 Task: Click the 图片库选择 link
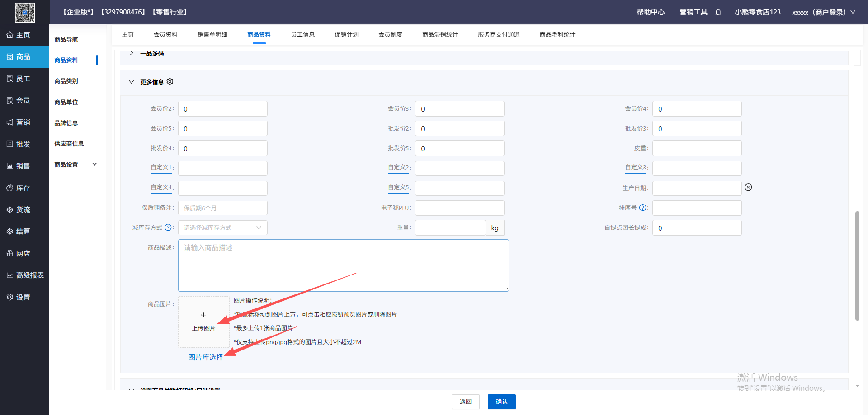(x=206, y=357)
